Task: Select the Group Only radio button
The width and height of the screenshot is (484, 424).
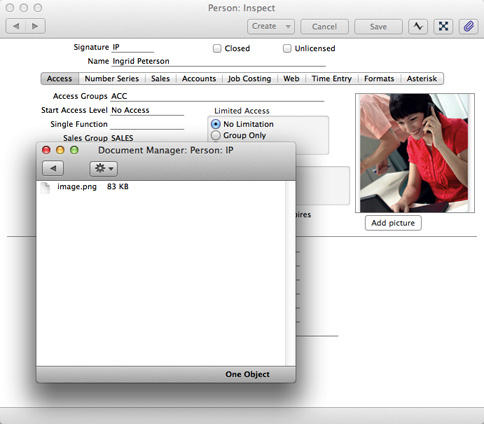Action: tap(216, 135)
